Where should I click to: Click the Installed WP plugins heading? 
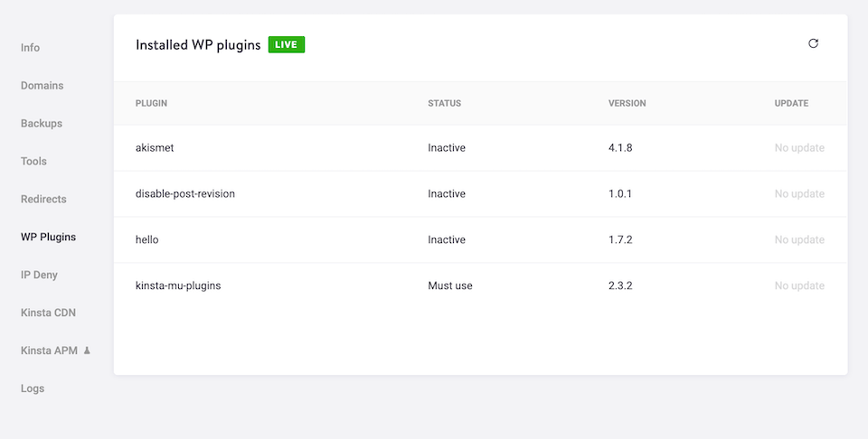[x=198, y=45]
